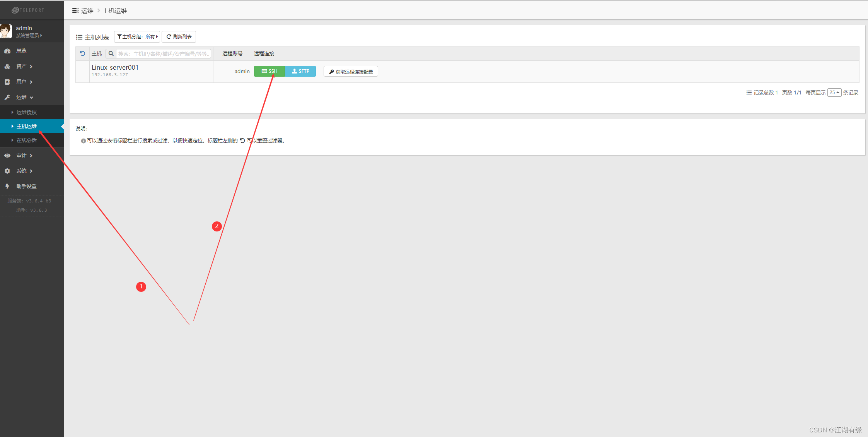Click the TELEPORT logo

(28, 10)
